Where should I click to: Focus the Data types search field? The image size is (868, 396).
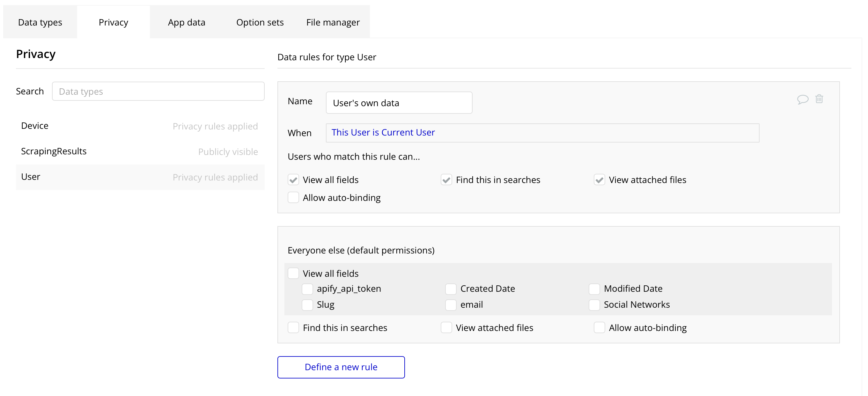pos(158,91)
